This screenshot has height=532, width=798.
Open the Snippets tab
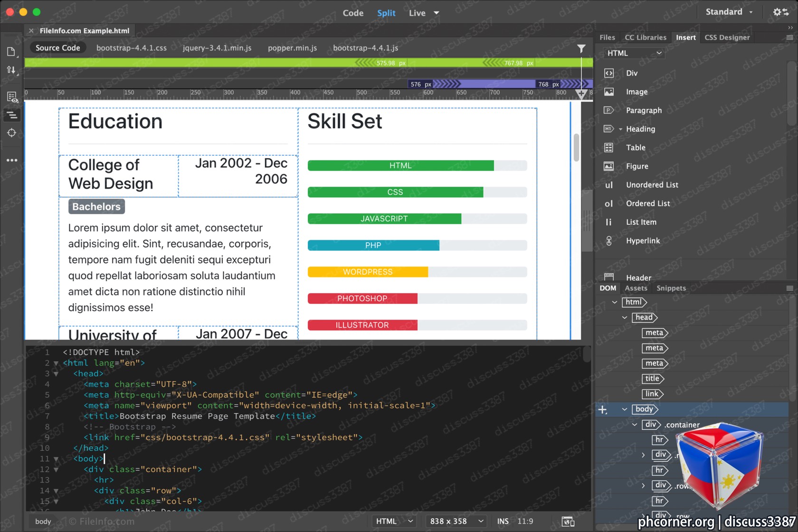pos(671,288)
